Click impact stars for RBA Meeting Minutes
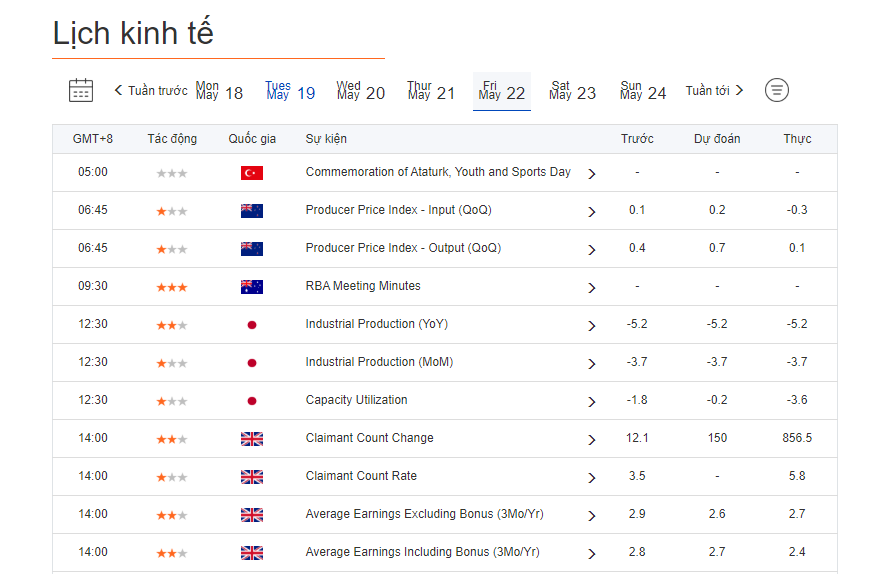 click(x=172, y=287)
